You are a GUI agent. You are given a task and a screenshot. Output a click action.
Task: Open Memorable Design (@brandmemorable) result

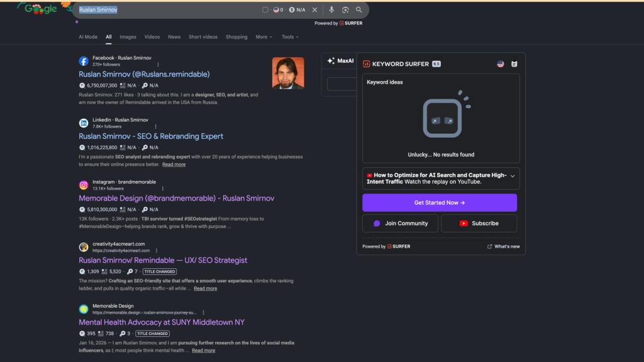tap(176, 198)
